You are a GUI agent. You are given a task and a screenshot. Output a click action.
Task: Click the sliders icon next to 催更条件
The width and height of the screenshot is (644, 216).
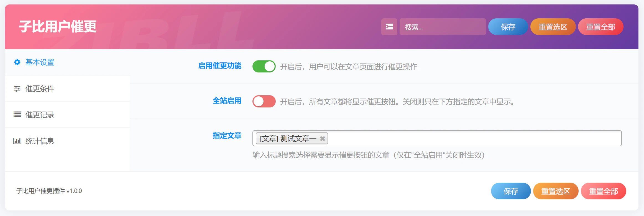tap(17, 89)
